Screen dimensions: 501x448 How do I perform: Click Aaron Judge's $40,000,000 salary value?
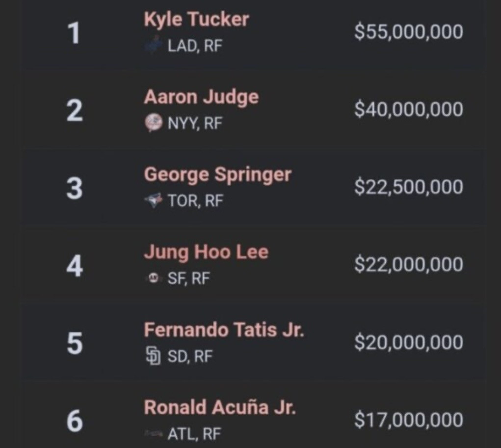(408, 109)
